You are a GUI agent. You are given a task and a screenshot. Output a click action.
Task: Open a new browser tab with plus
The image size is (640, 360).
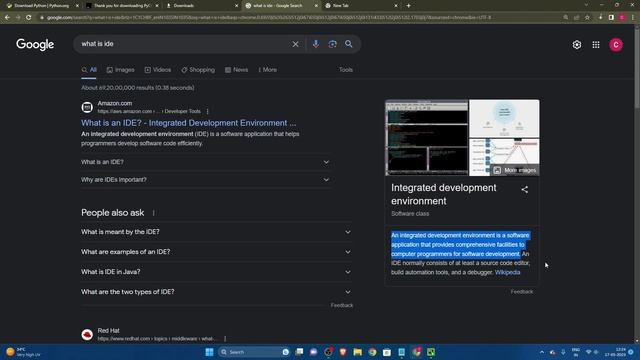click(408, 6)
